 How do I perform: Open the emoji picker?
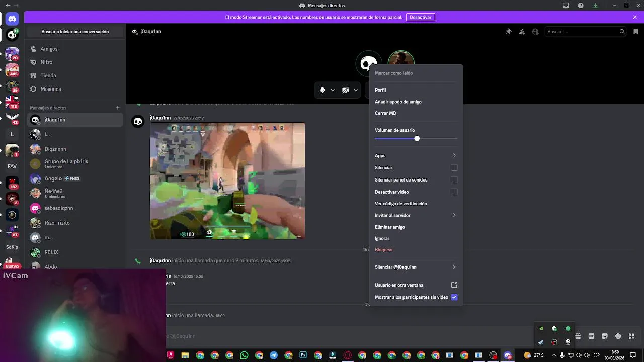(x=618, y=336)
